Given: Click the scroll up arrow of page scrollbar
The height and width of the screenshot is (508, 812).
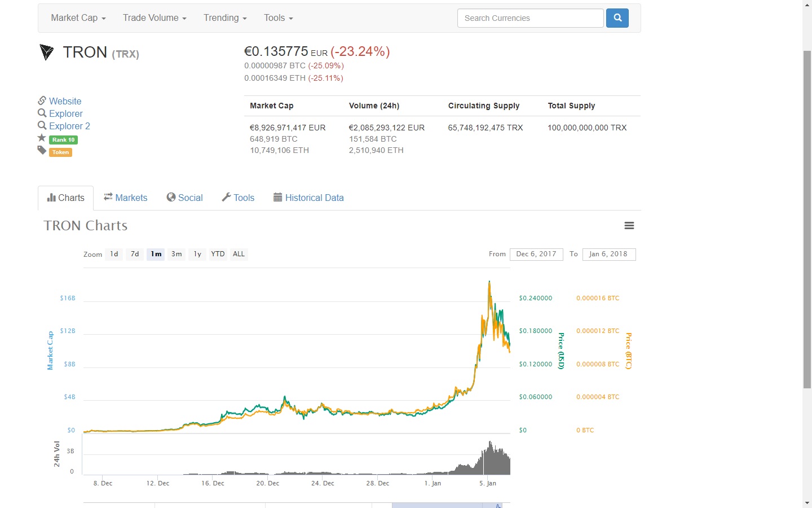Looking at the screenshot, I should click(807, 5).
